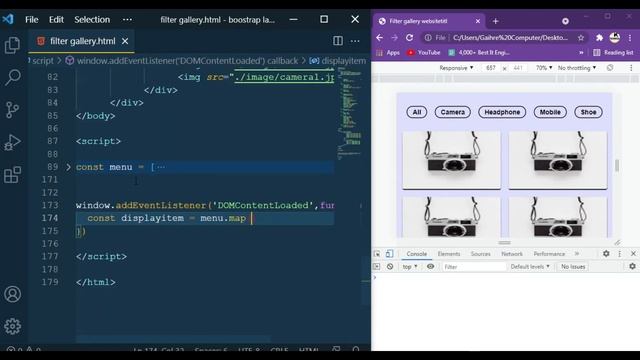Image resolution: width=640 pixels, height=360 pixels.
Task: Click the Mobile filter button
Action: [550, 112]
